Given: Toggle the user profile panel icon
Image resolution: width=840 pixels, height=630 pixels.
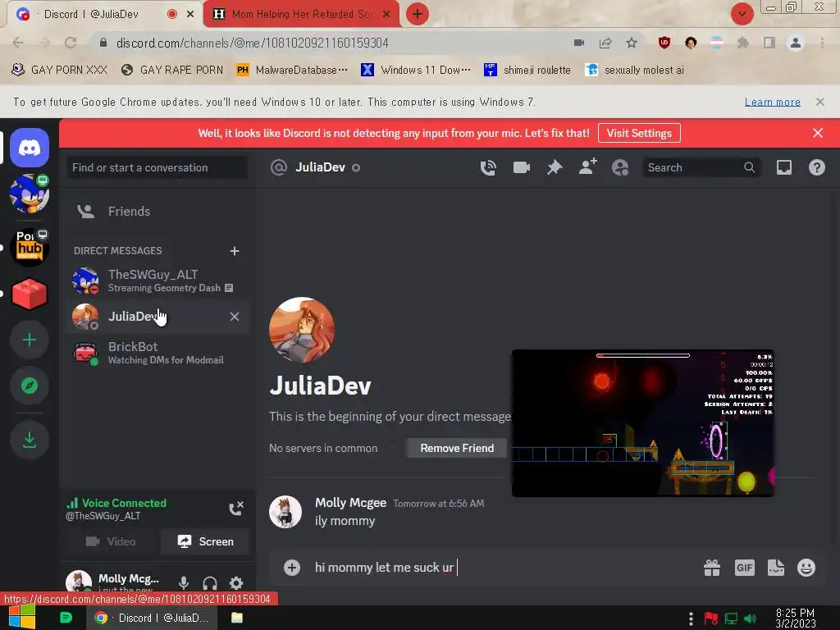Looking at the screenshot, I should point(620,167).
